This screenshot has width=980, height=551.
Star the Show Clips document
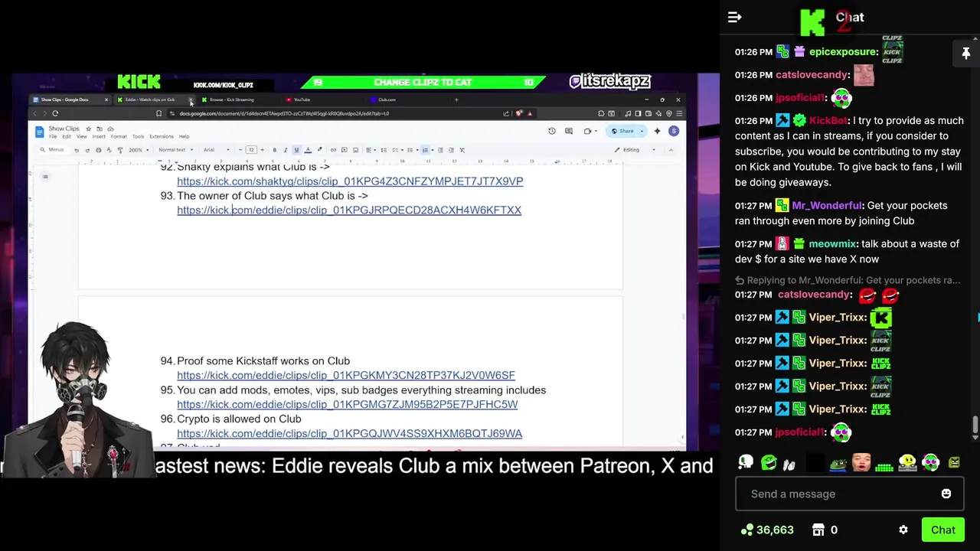pyautogui.click(x=89, y=129)
